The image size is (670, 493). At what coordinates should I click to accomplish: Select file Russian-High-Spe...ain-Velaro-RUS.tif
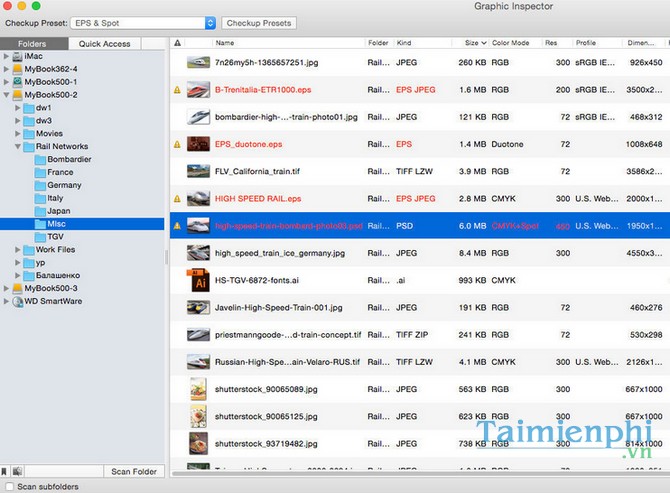click(x=287, y=362)
